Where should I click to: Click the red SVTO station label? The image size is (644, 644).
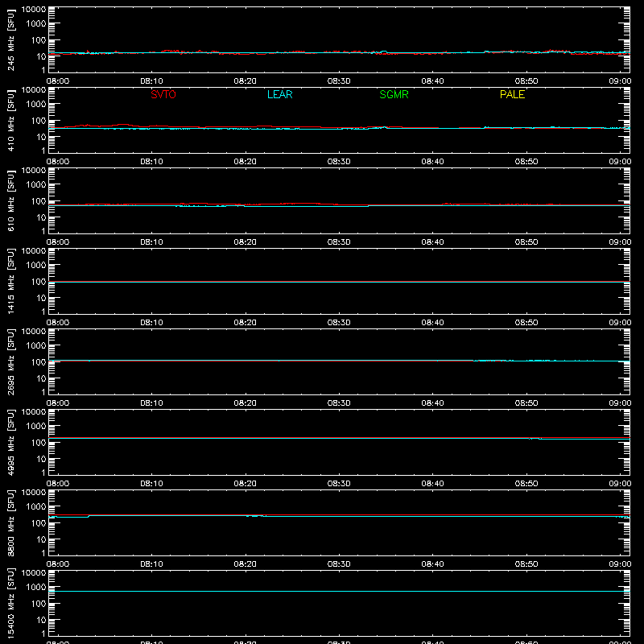163,94
